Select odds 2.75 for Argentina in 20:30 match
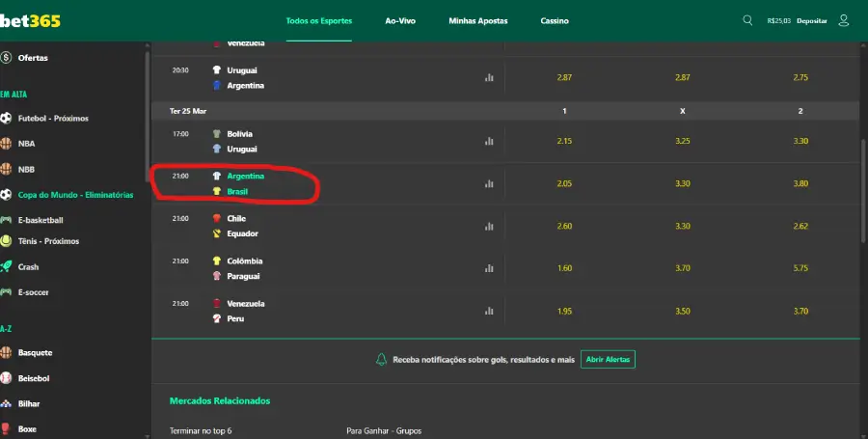Viewport: 868px width, 439px height. 800,77
